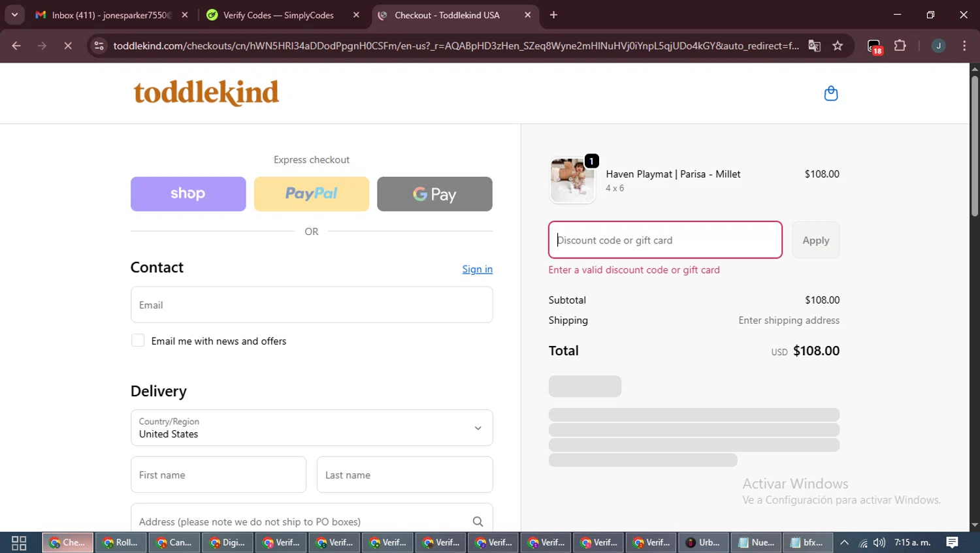The image size is (980, 553).
Task: Click the taskbar clock 7:15 a. m.
Action: point(912,543)
